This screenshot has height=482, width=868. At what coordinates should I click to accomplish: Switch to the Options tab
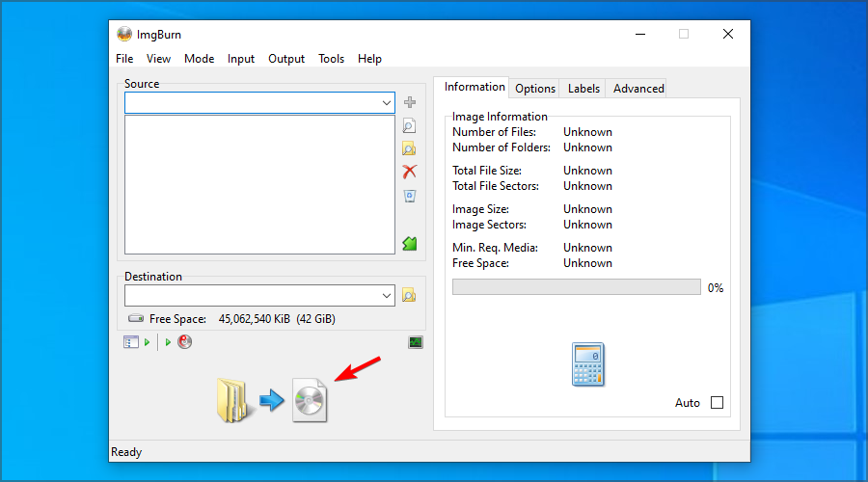pyautogui.click(x=535, y=89)
